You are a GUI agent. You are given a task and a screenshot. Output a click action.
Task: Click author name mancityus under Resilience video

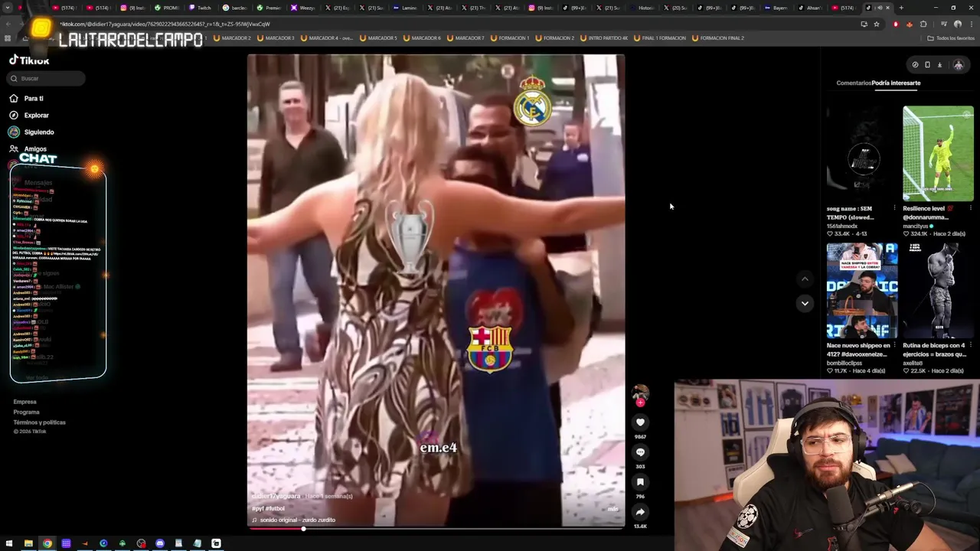[x=915, y=227]
